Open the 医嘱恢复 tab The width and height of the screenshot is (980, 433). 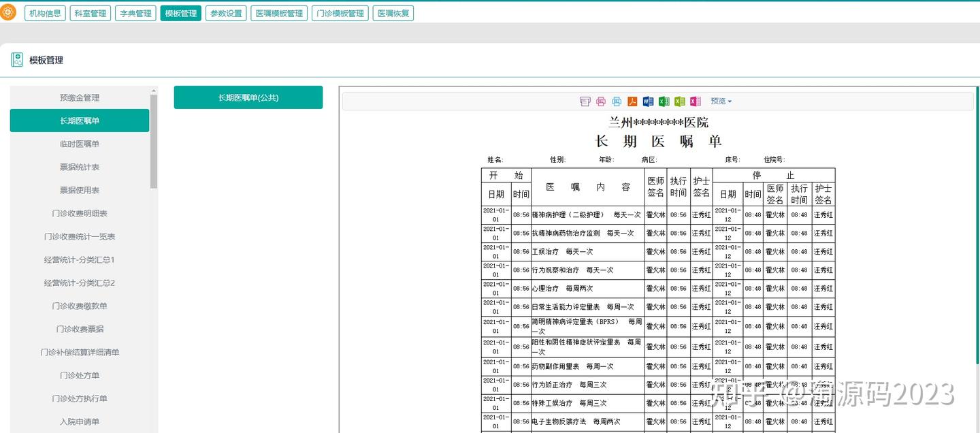(x=393, y=13)
